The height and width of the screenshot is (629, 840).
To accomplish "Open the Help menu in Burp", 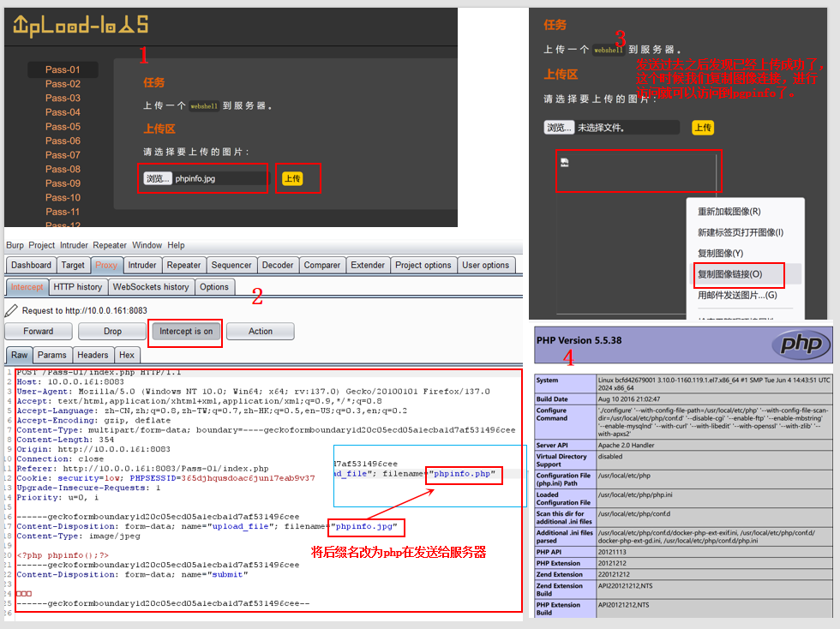I will coord(176,245).
